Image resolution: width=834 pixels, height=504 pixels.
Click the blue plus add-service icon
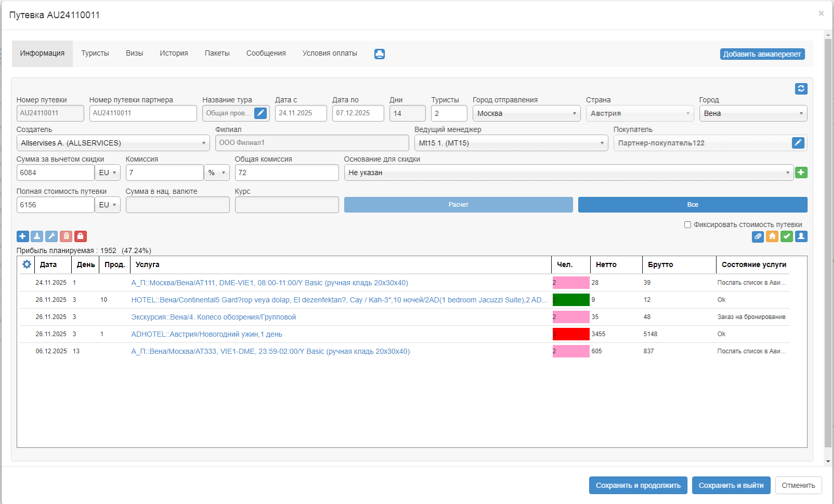22,236
